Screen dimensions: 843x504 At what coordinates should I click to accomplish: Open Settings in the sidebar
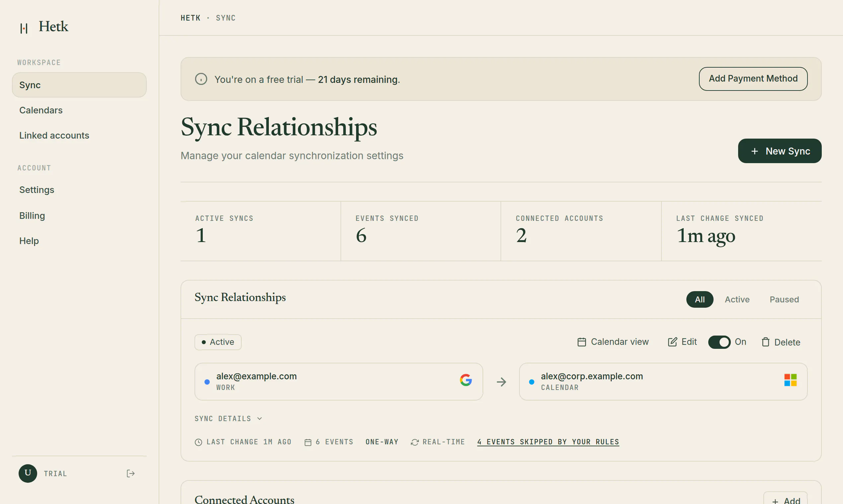(x=79, y=190)
